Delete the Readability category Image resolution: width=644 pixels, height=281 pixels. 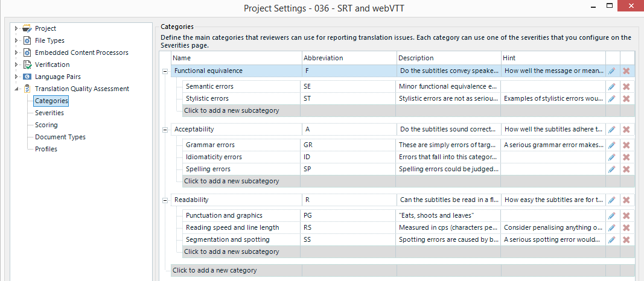coord(626,200)
